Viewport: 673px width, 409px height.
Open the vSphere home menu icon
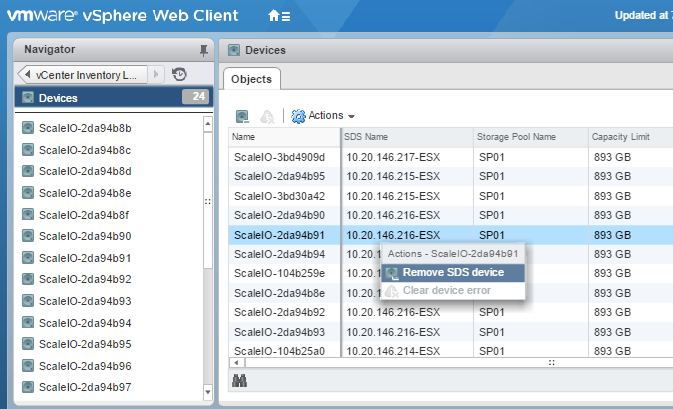[x=279, y=16]
